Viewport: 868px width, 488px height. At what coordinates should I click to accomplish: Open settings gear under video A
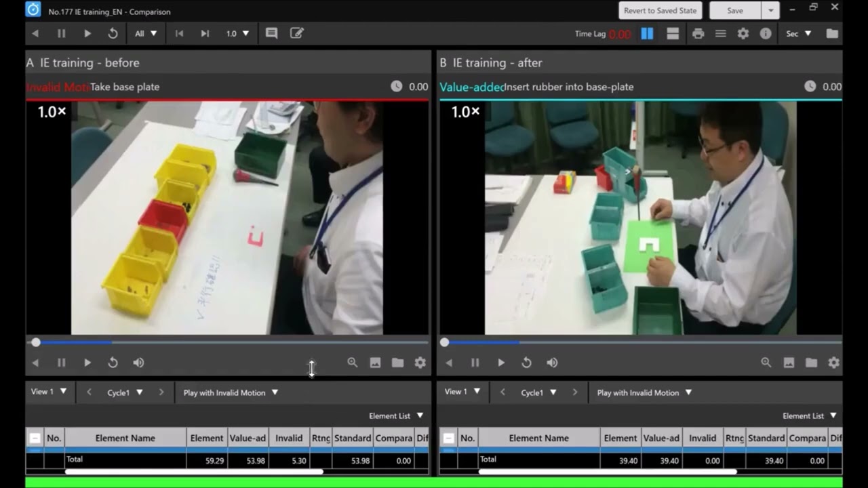coord(420,363)
